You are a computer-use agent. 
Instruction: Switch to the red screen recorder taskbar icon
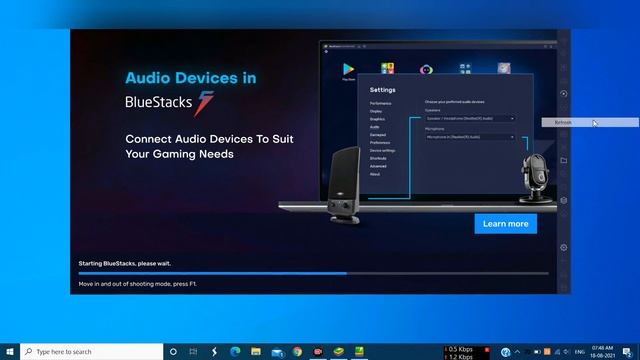coord(318,351)
